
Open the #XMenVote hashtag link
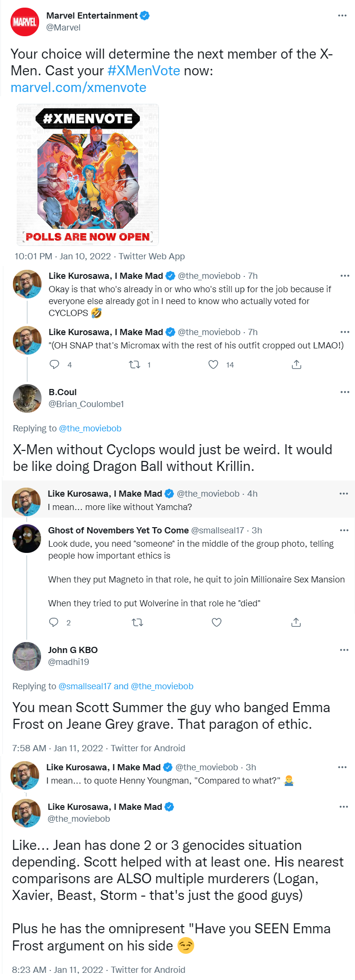click(x=144, y=71)
